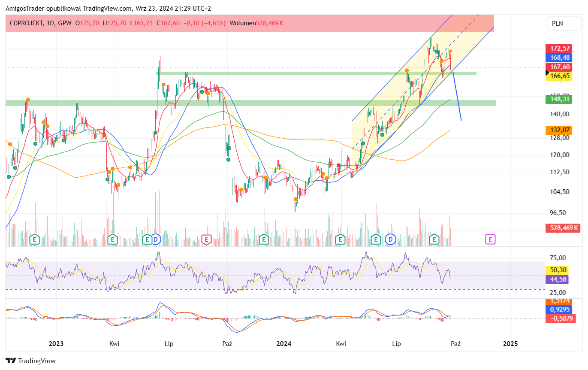Click the 1D interval text in header

pos(50,23)
